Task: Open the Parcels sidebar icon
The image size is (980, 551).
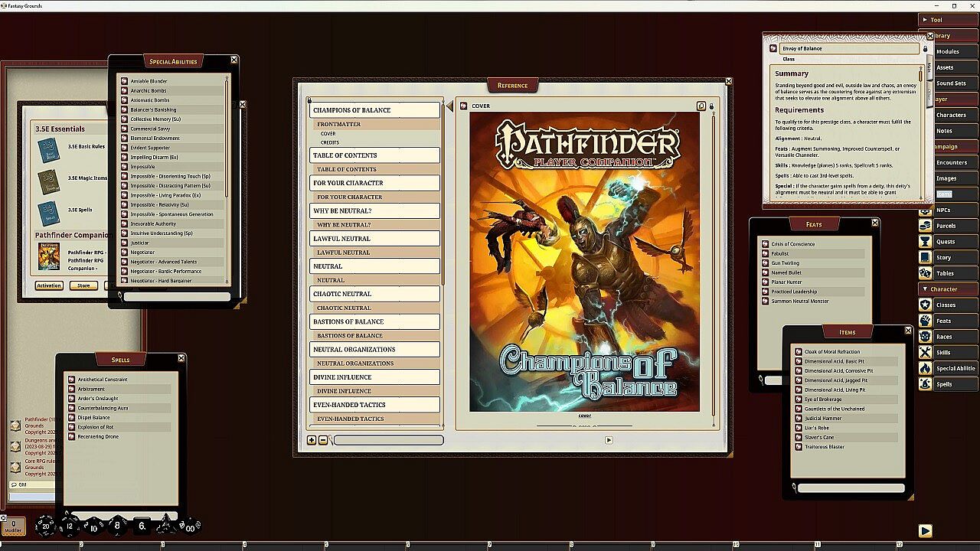Action: [x=925, y=226]
